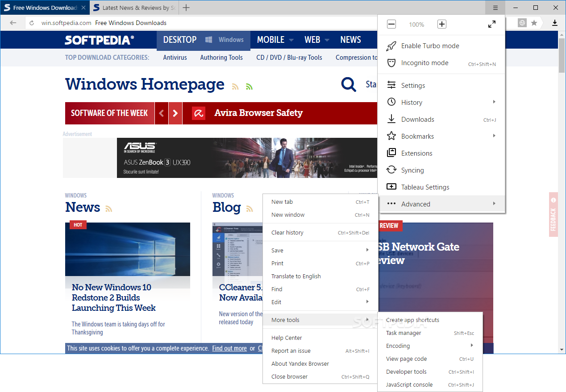Open No New Windows 10 Redstone article
This screenshot has height=392, width=566.
click(x=114, y=297)
